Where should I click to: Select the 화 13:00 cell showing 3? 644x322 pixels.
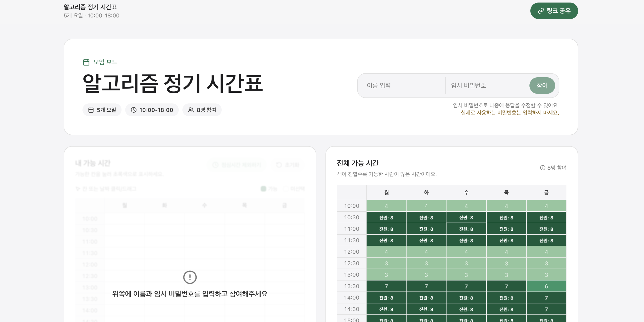point(426,275)
